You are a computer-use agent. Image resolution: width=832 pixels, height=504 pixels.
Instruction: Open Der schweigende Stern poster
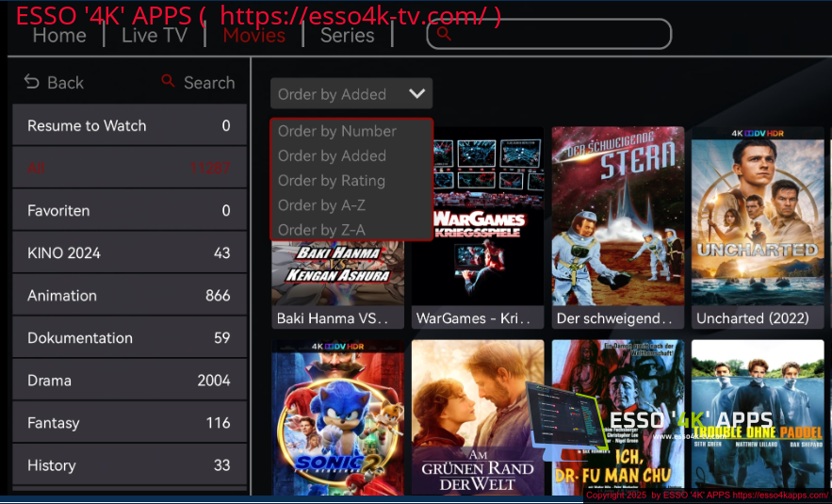point(618,216)
